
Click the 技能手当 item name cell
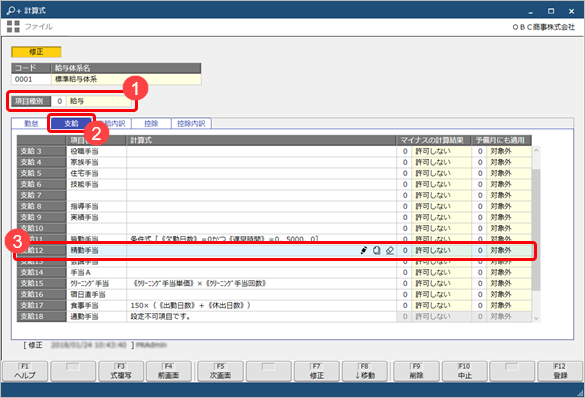pos(96,184)
